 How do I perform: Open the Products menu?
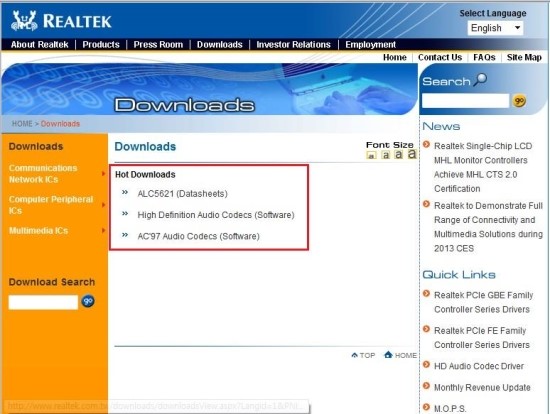pyautogui.click(x=101, y=45)
